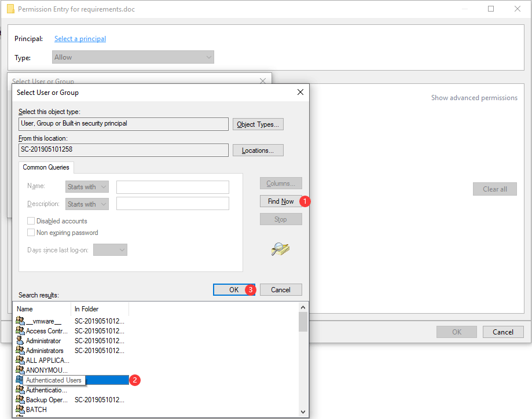Open the Select a principal link
The height and width of the screenshot is (419, 532).
(x=80, y=39)
